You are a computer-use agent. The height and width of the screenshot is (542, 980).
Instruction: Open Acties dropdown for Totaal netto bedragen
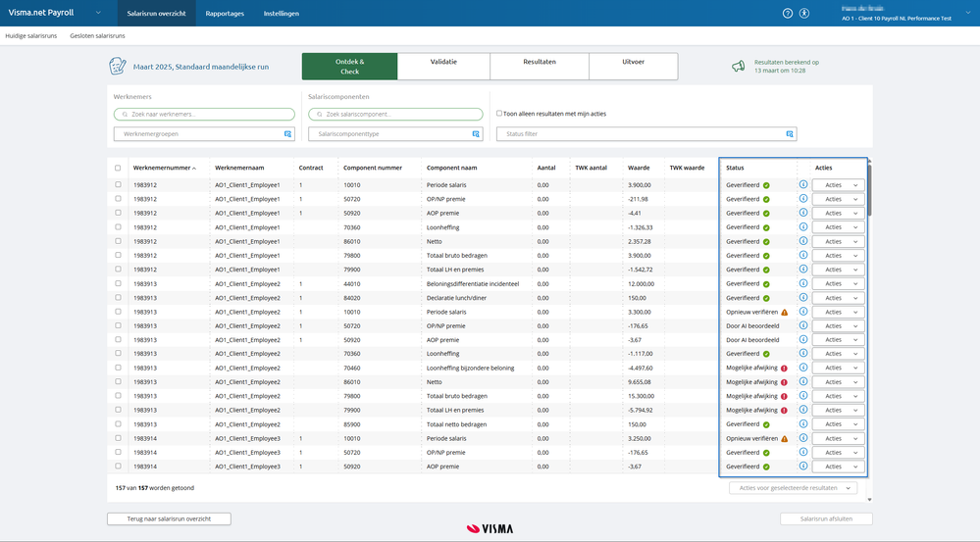838,424
